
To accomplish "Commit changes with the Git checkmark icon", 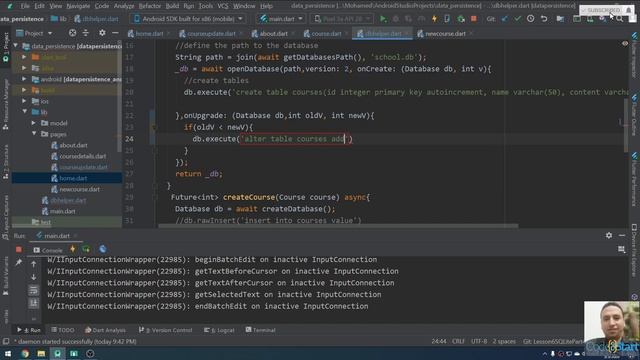I will pyautogui.click(x=518, y=19).
